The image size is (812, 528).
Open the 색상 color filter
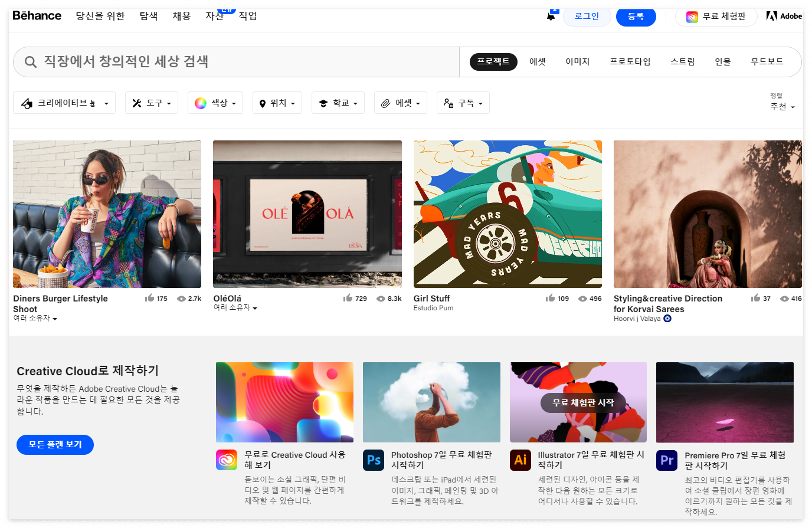[x=215, y=102]
